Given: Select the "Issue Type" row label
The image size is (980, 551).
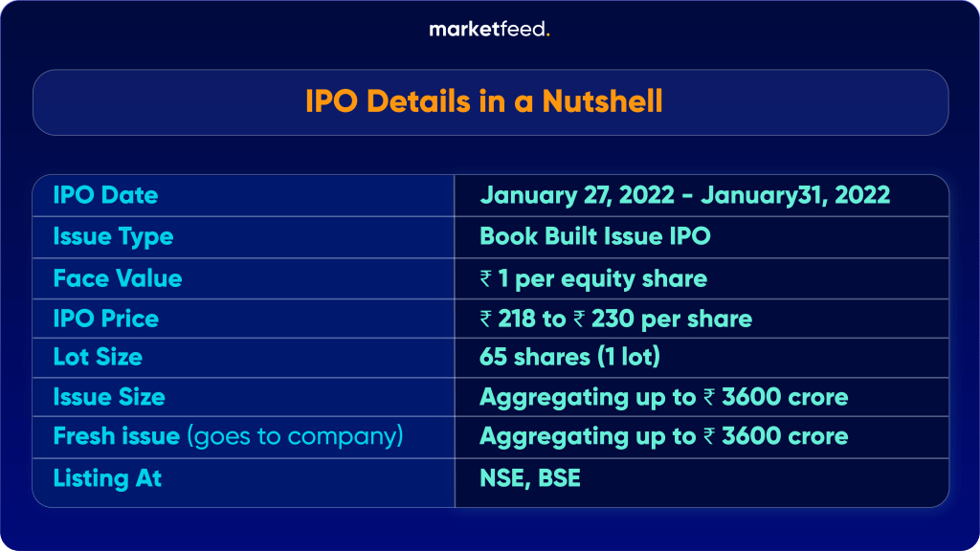Looking at the screenshot, I should coord(113,236).
